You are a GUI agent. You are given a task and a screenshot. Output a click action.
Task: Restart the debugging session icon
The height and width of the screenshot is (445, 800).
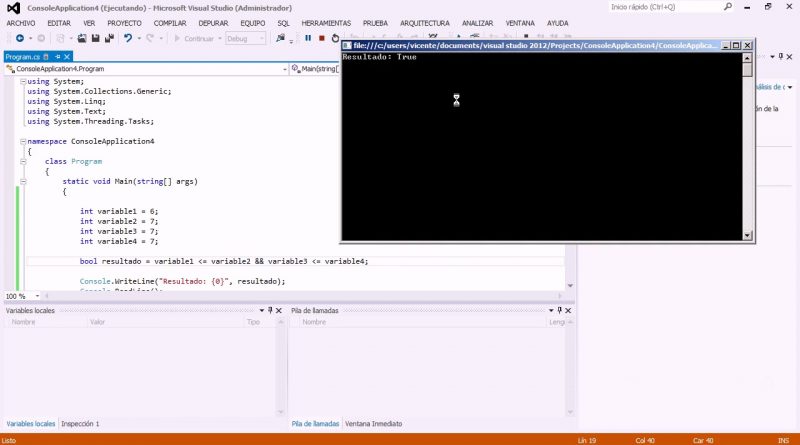[335, 38]
